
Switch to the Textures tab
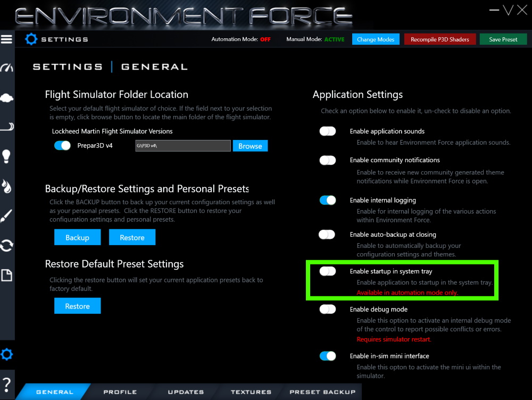coord(251,392)
